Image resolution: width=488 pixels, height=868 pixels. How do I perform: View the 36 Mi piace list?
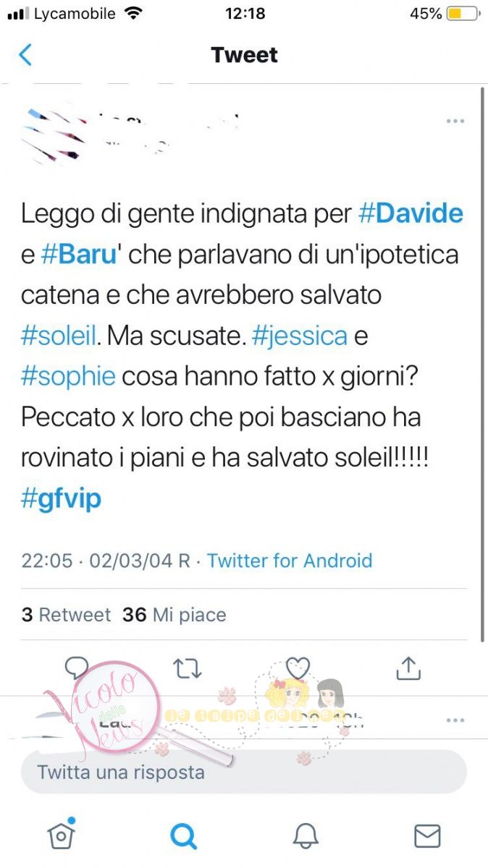174,615
